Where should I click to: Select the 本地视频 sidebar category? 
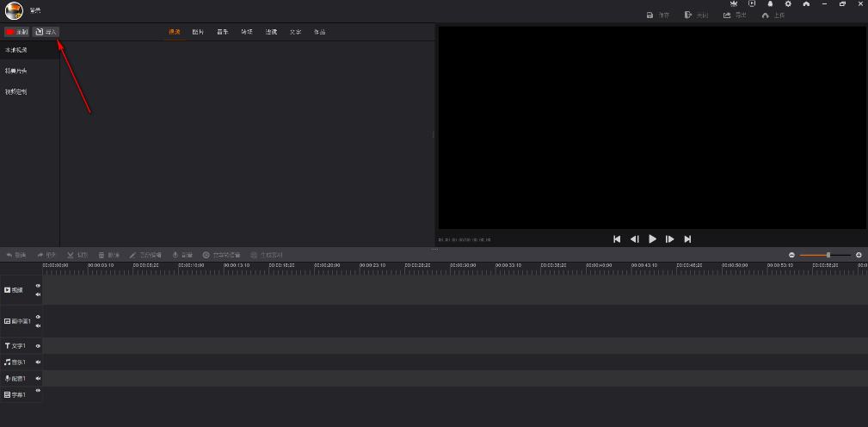(16, 51)
